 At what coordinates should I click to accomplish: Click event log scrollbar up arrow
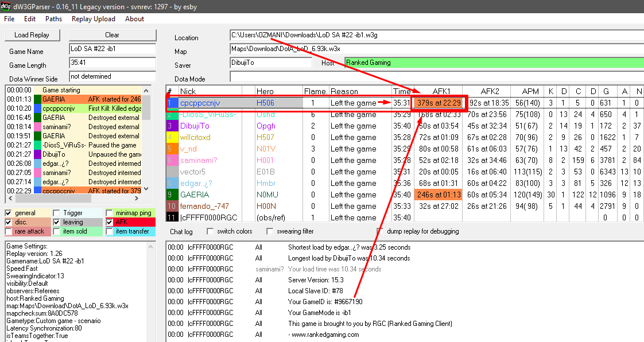pyautogui.click(x=146, y=90)
